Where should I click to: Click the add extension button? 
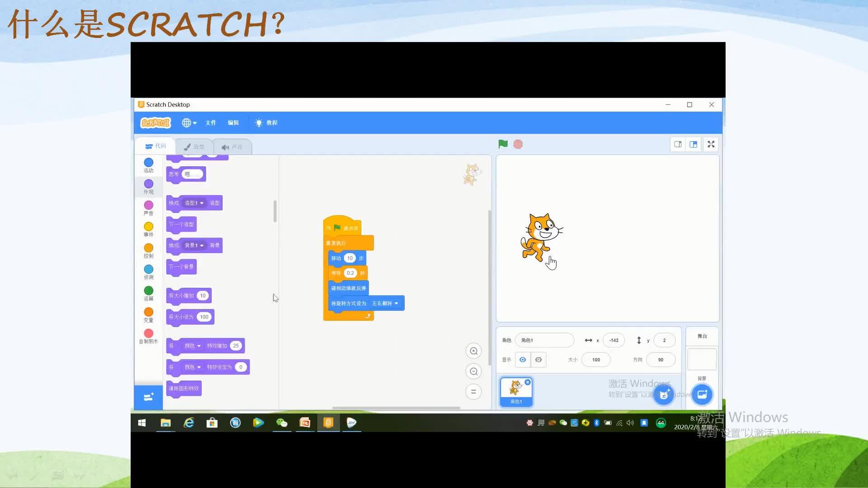148,397
